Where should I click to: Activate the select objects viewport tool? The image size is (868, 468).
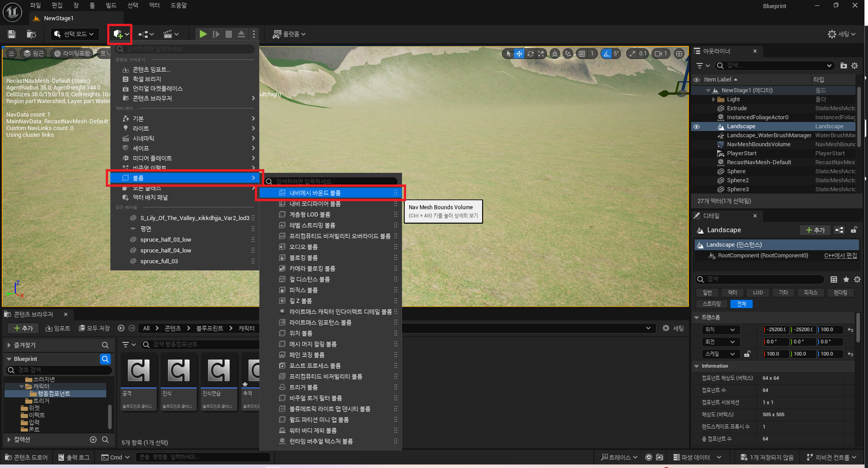tap(508, 54)
